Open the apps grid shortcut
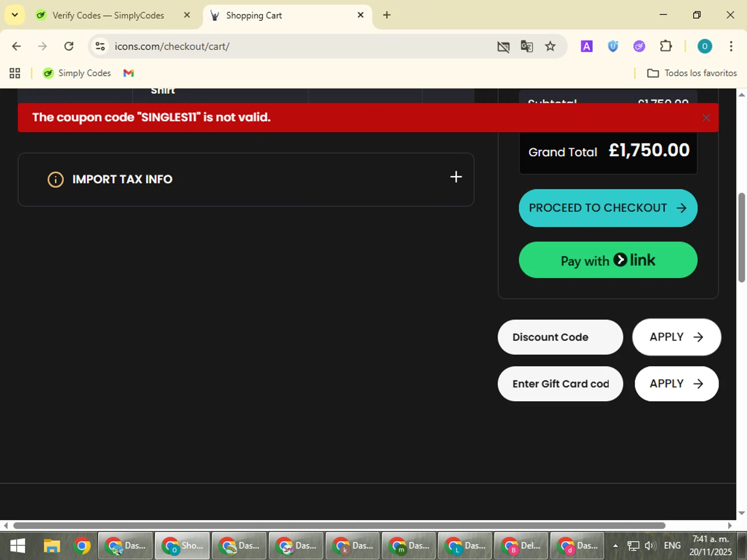Screen dimensions: 747x560 [x=15, y=73]
